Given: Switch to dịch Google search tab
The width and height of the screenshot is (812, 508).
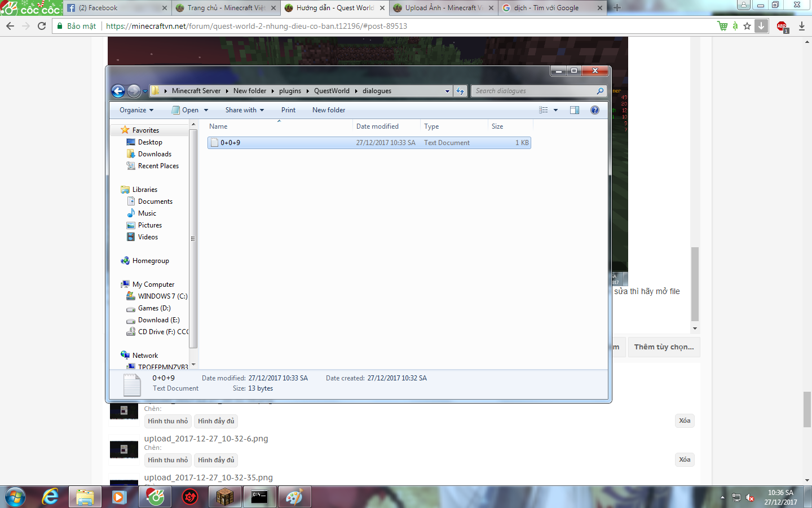Looking at the screenshot, I should pos(552,8).
